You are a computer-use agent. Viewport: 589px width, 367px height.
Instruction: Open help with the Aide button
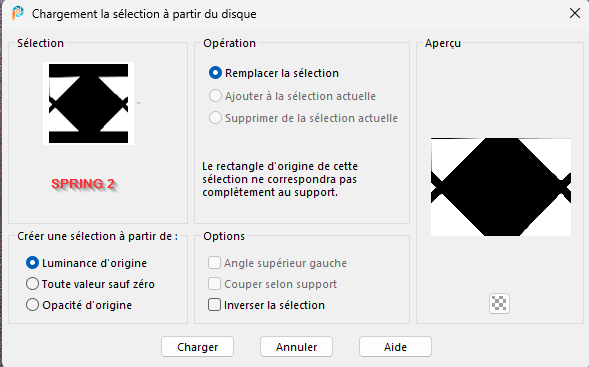point(395,347)
